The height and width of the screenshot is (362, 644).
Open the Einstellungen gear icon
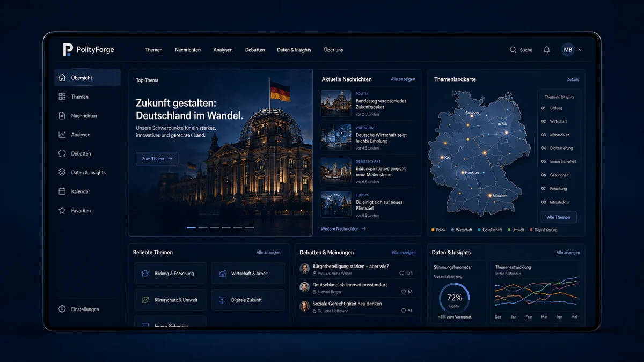point(62,309)
